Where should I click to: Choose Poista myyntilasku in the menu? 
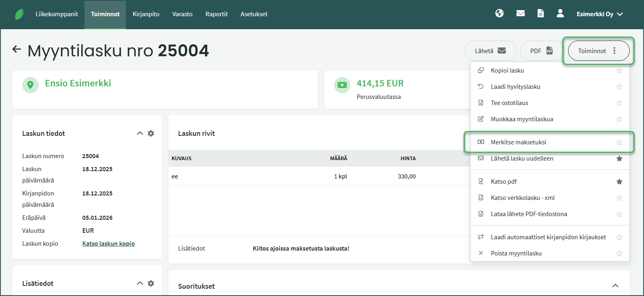(x=516, y=253)
